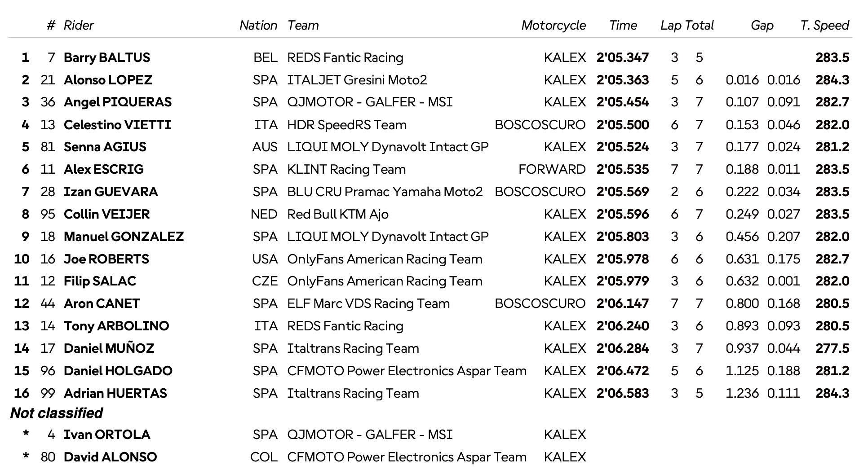This screenshot has height=474, width=868.
Task: Click the Not classified section heading
Action: point(57,413)
